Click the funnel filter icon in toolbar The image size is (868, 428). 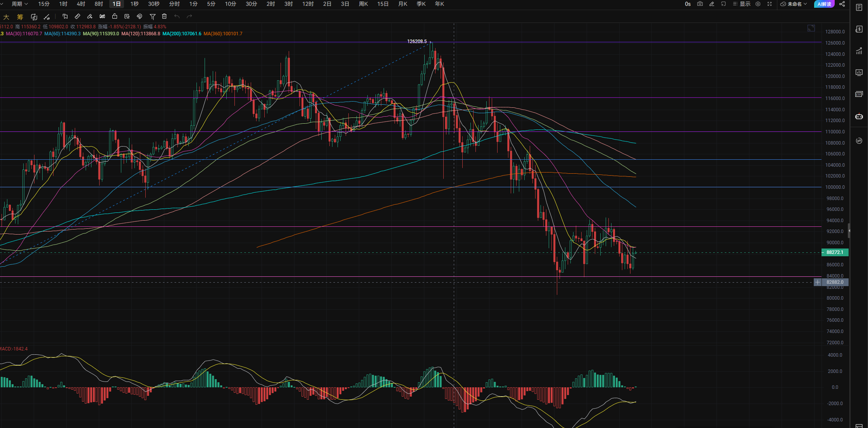152,16
